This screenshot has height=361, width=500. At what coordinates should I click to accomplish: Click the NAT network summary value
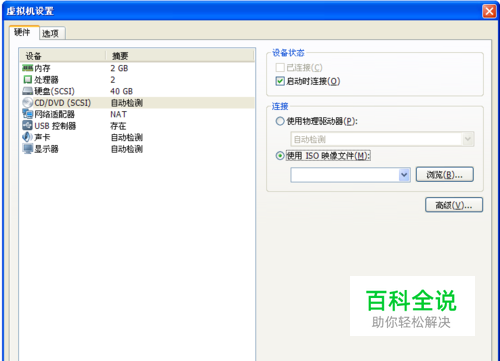118,114
